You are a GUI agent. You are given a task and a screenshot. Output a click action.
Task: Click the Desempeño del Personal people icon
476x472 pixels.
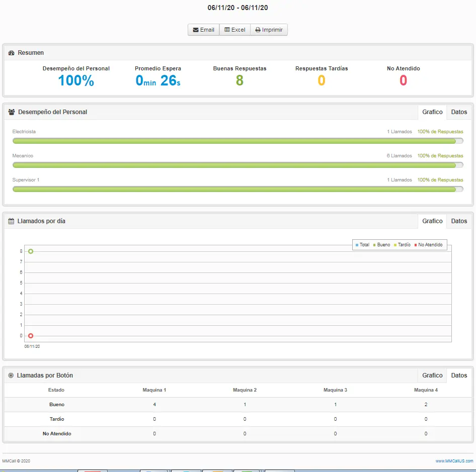point(12,112)
